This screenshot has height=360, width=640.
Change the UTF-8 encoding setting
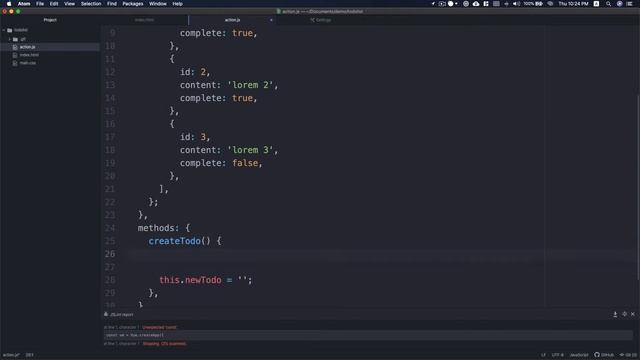(x=558, y=355)
